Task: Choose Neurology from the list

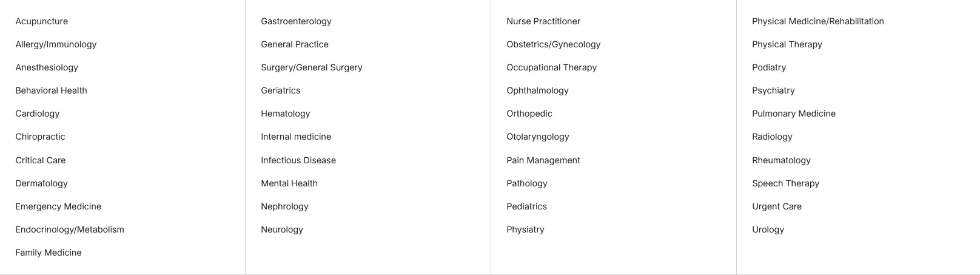Action: pyautogui.click(x=282, y=229)
